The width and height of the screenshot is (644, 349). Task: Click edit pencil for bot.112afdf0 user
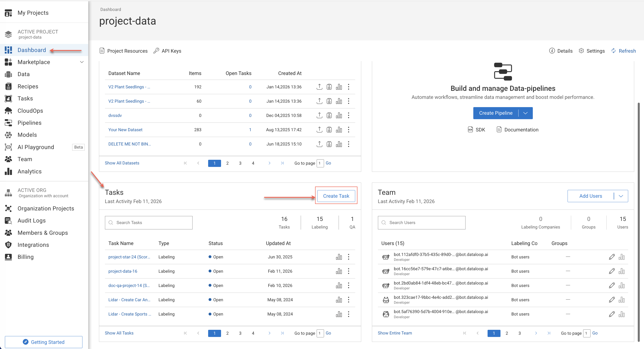(611, 257)
